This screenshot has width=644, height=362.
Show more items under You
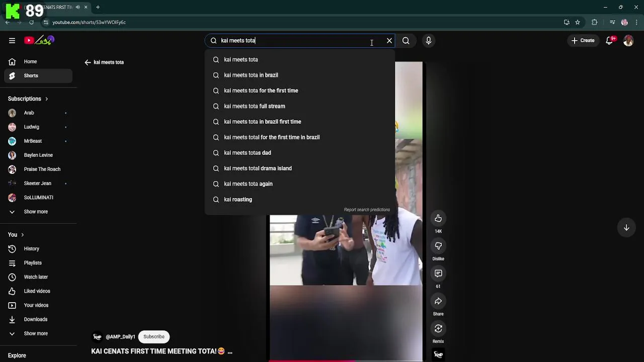coord(38,333)
